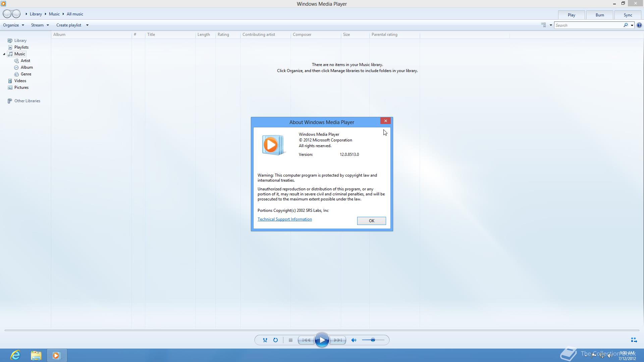Switch to the Sync tab

628,15
